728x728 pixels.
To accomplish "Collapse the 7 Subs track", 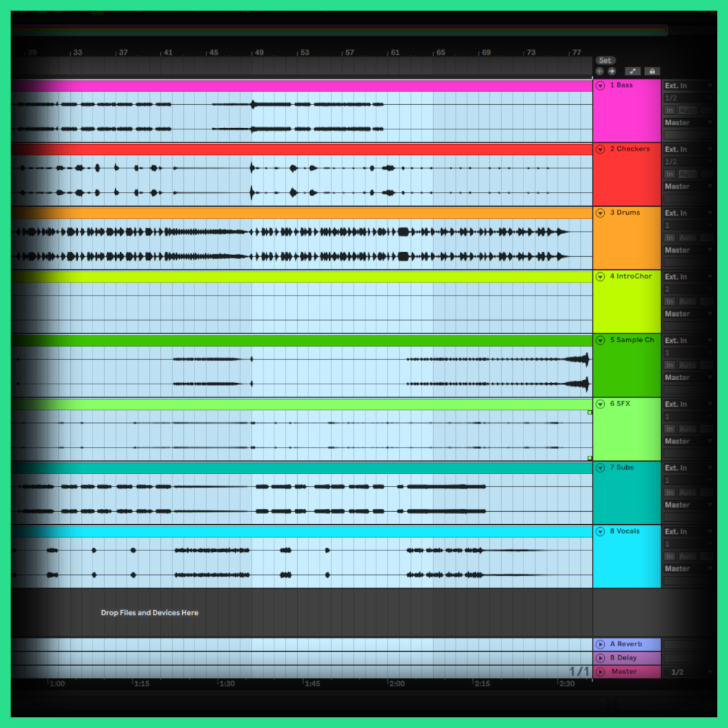I will point(601,467).
